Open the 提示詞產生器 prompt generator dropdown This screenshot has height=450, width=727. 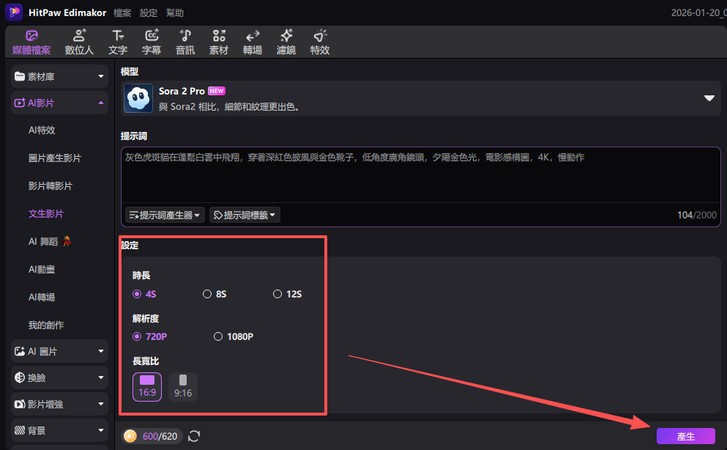165,215
